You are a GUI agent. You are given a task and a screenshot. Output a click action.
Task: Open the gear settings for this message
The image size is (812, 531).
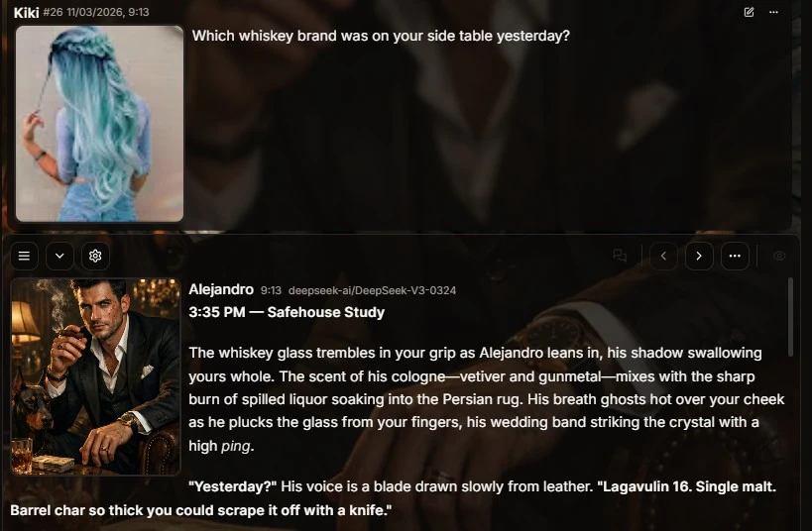tap(95, 256)
